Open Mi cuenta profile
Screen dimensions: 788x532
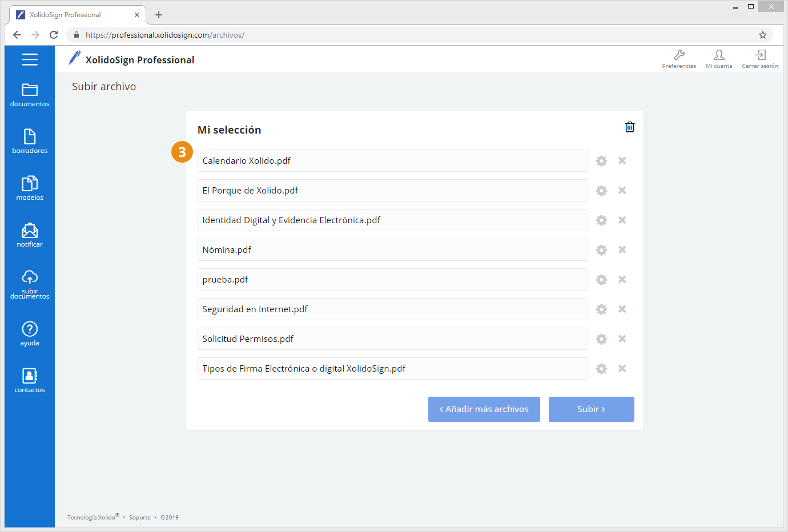(x=719, y=59)
